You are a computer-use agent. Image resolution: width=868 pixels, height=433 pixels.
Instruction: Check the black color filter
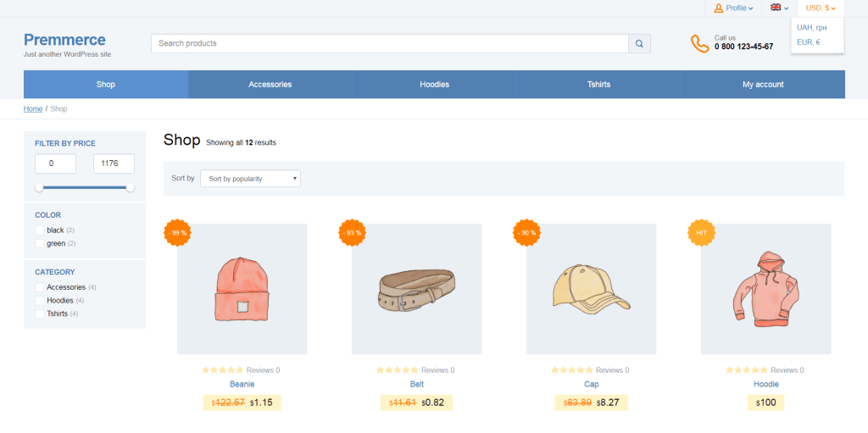pos(39,230)
